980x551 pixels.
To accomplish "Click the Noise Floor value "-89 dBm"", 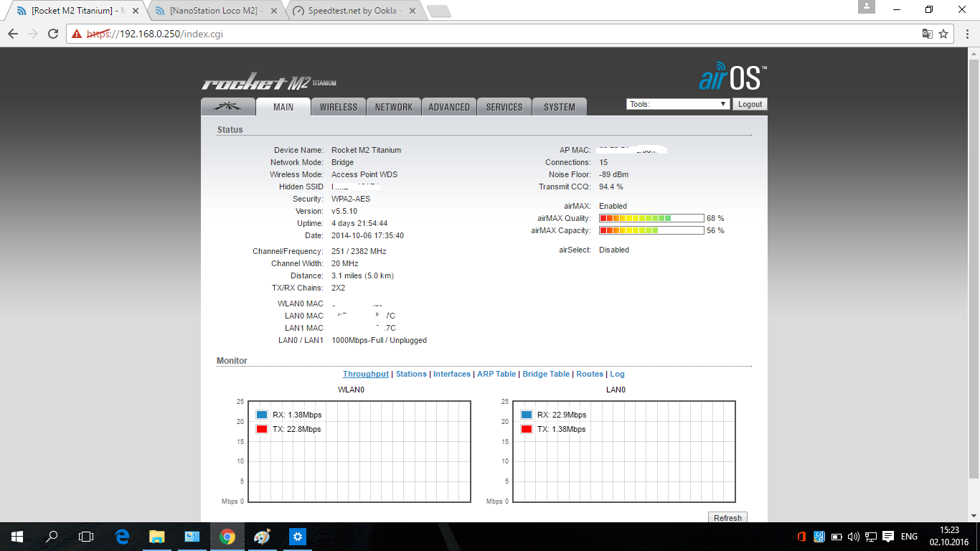I will pos(614,174).
